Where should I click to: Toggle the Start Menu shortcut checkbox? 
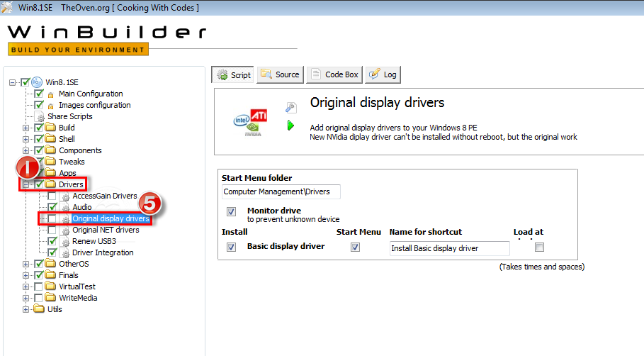pyautogui.click(x=355, y=247)
